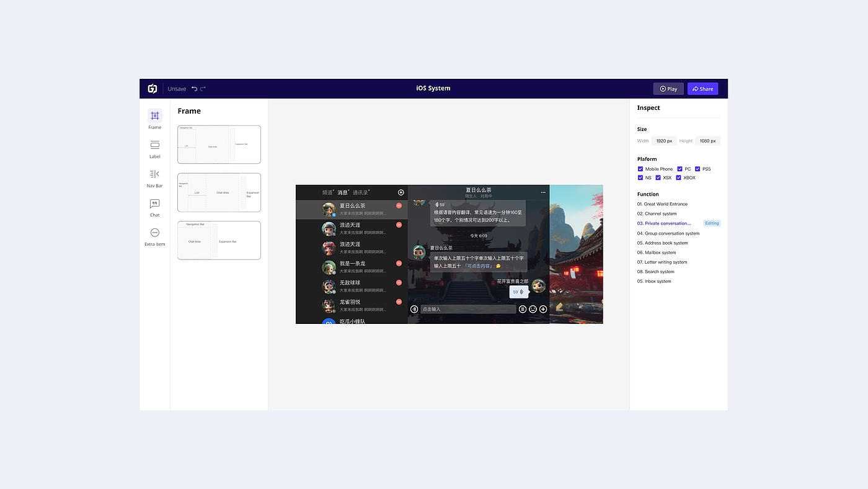This screenshot has height=489, width=868.
Task: Click the redo arrow icon
Action: [203, 89]
